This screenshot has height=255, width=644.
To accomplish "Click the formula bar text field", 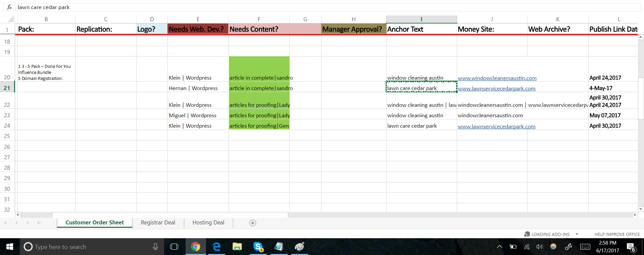I will click(302, 7).
